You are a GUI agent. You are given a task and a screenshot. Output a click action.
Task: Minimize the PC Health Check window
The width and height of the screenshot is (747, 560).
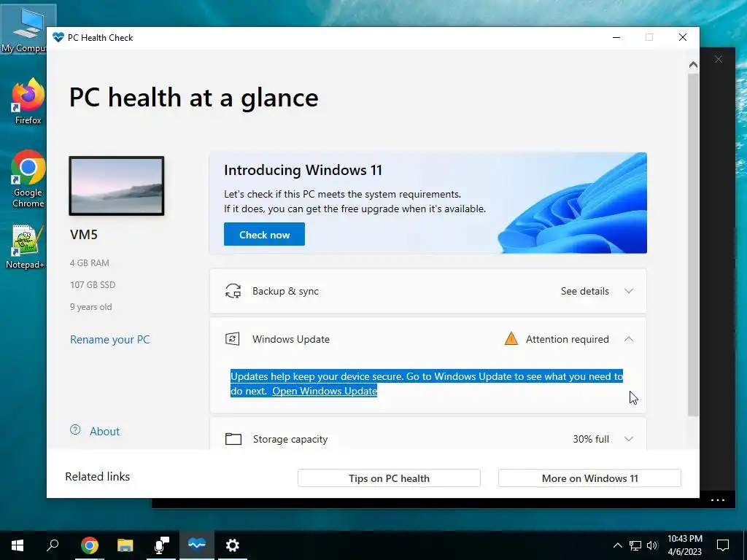tap(616, 37)
